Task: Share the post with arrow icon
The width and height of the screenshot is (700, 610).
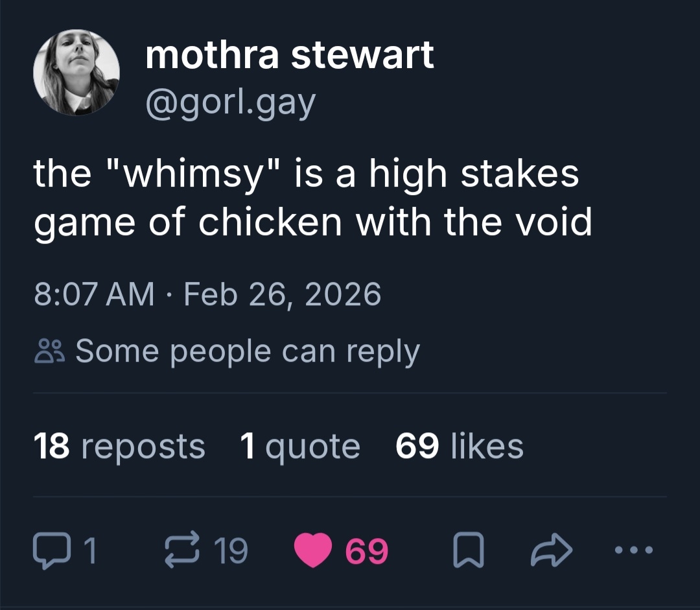Action: (552, 552)
